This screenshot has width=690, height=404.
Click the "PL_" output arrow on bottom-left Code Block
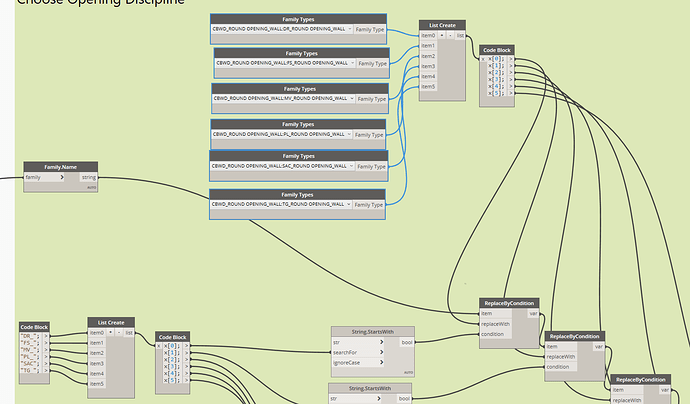click(46, 356)
